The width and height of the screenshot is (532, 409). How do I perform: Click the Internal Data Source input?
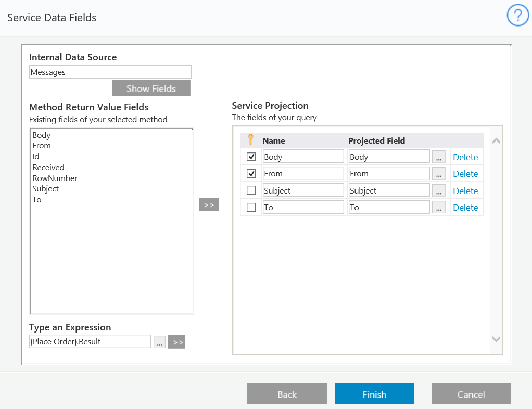[x=110, y=72]
